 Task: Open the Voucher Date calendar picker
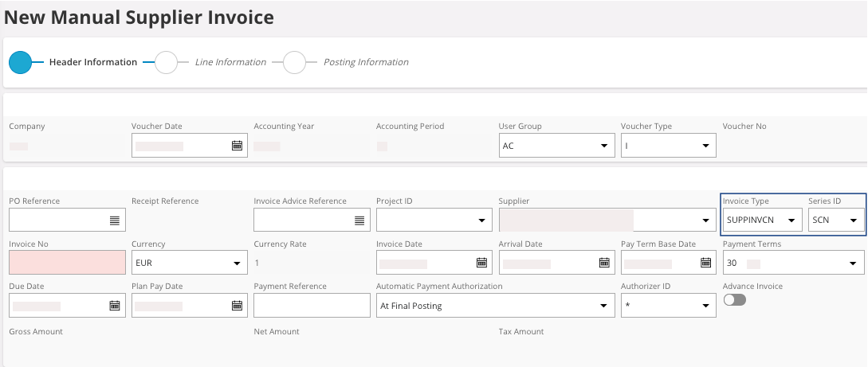tap(237, 146)
